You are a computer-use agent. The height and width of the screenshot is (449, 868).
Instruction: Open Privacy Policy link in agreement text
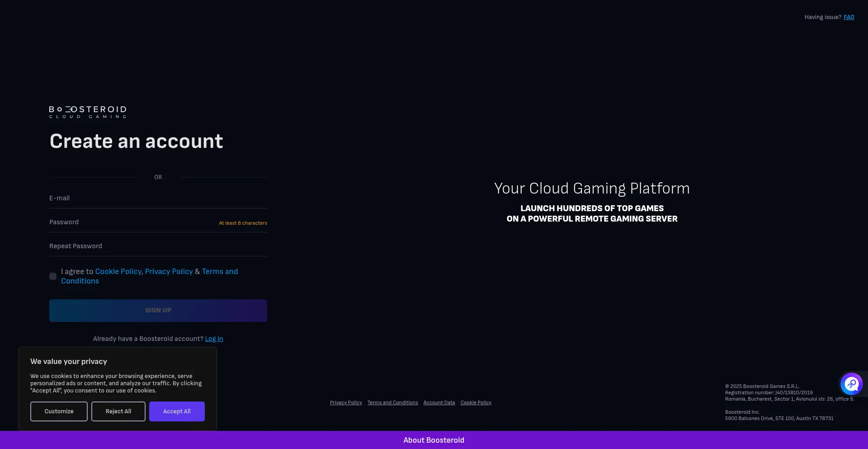[x=169, y=271]
